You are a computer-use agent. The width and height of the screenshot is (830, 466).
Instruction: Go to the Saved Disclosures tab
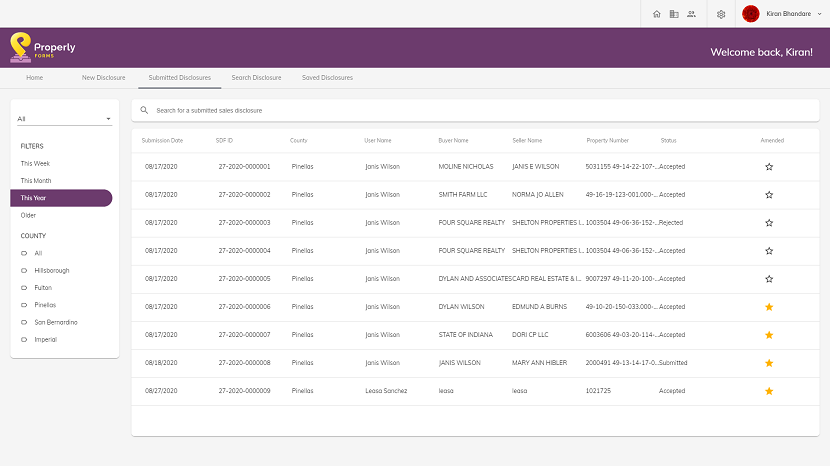[x=327, y=77]
